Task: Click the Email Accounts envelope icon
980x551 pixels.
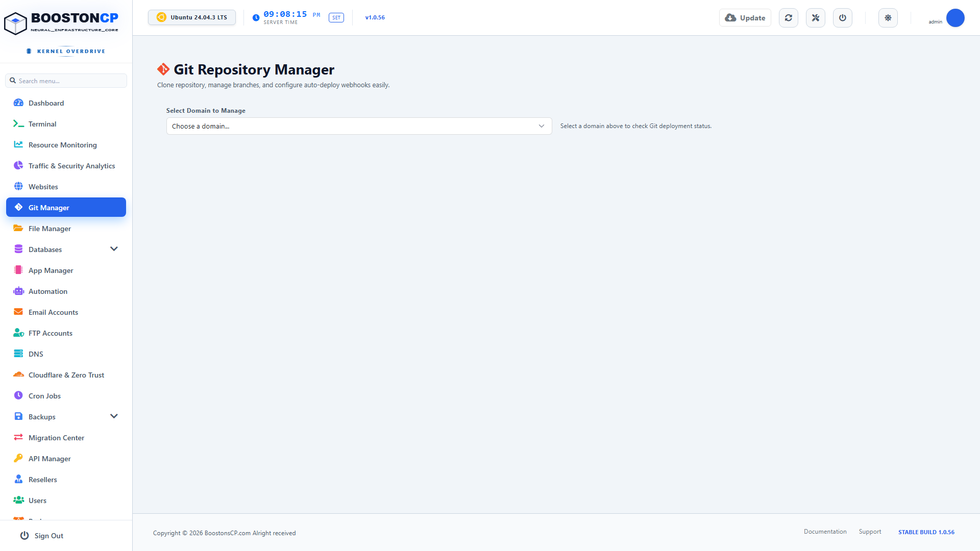Action: (x=18, y=312)
